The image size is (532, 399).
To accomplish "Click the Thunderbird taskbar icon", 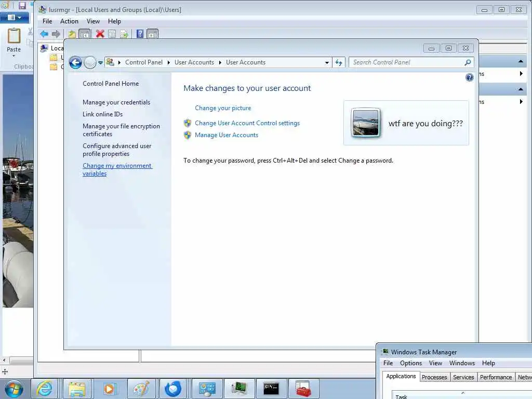I will 174,389.
